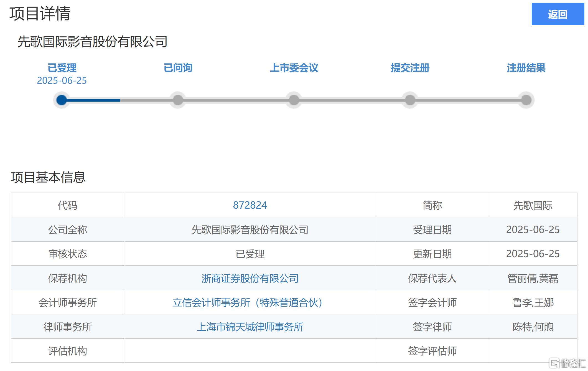The height and width of the screenshot is (371, 588).
Task: Open 浙商证券股份有限公司 sponsor link
Action: tap(250, 278)
